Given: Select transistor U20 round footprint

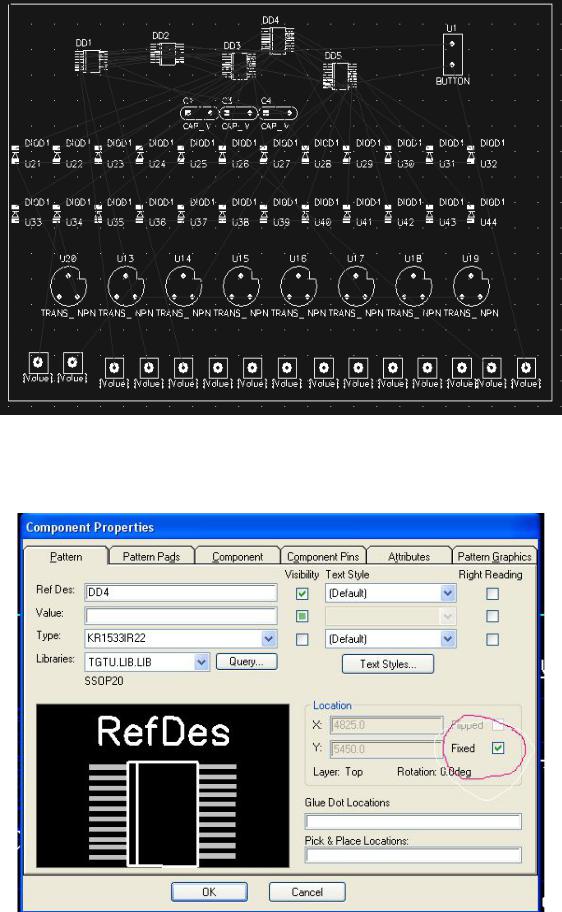Looking at the screenshot, I should (x=68, y=286).
